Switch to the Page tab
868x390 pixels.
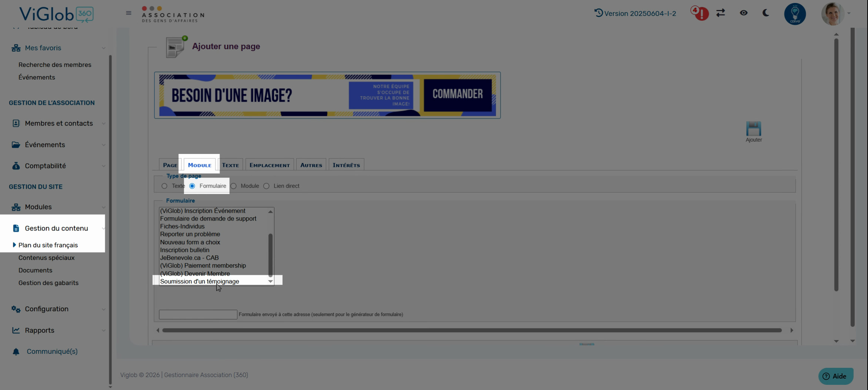(170, 165)
